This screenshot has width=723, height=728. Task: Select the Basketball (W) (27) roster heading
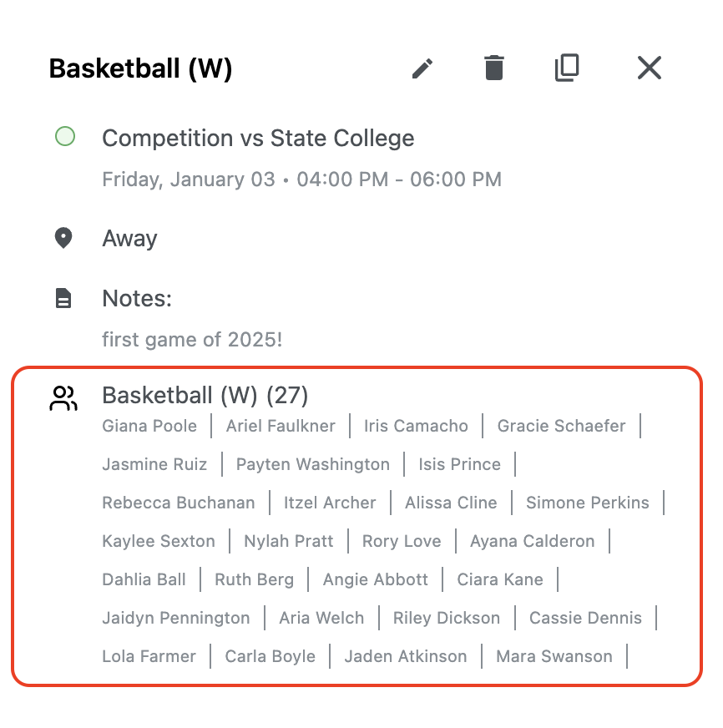pos(205,395)
